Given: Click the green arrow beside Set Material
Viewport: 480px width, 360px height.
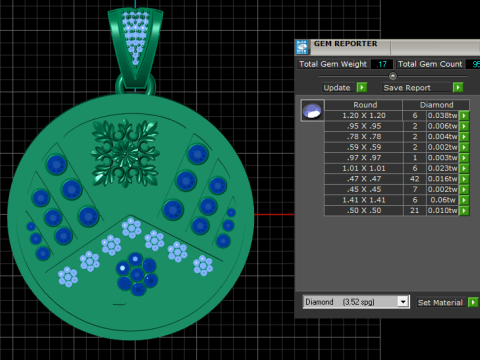Looking at the screenshot, I should [x=473, y=302].
